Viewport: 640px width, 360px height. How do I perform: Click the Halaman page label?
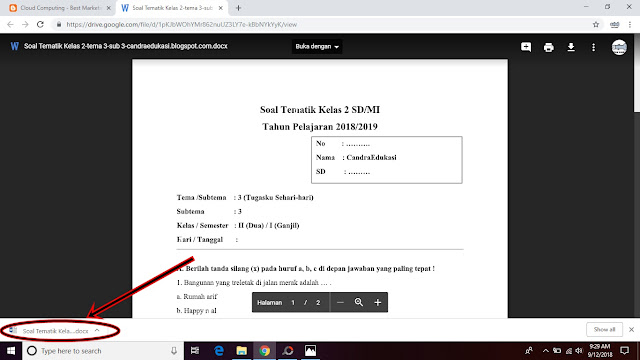[x=269, y=302]
